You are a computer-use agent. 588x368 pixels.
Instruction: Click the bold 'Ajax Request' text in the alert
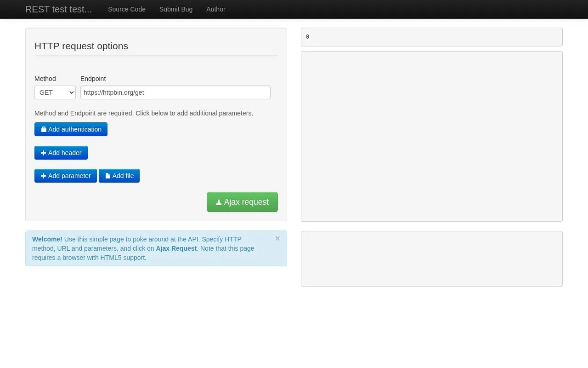176,248
